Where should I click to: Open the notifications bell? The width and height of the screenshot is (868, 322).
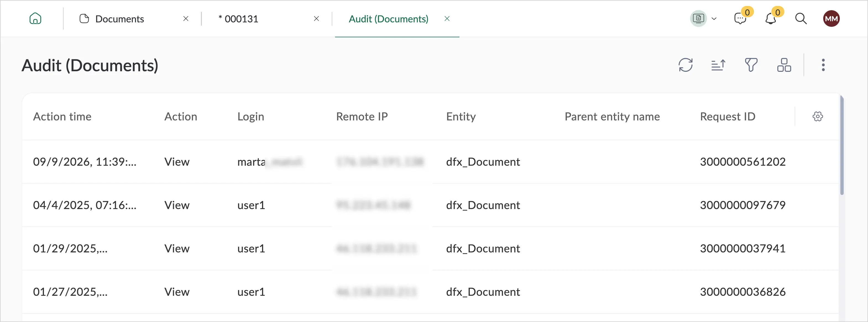[771, 19]
